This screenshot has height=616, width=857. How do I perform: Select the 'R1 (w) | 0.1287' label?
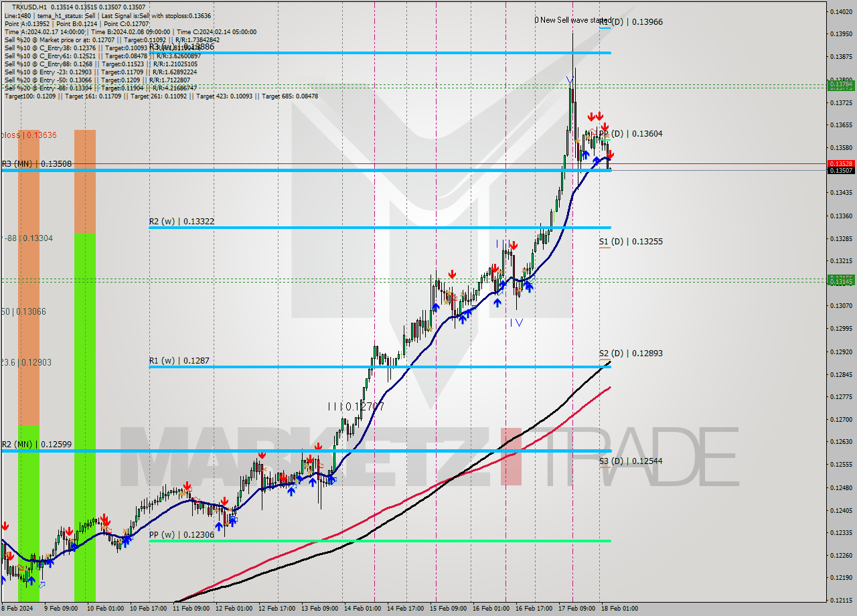(179, 360)
